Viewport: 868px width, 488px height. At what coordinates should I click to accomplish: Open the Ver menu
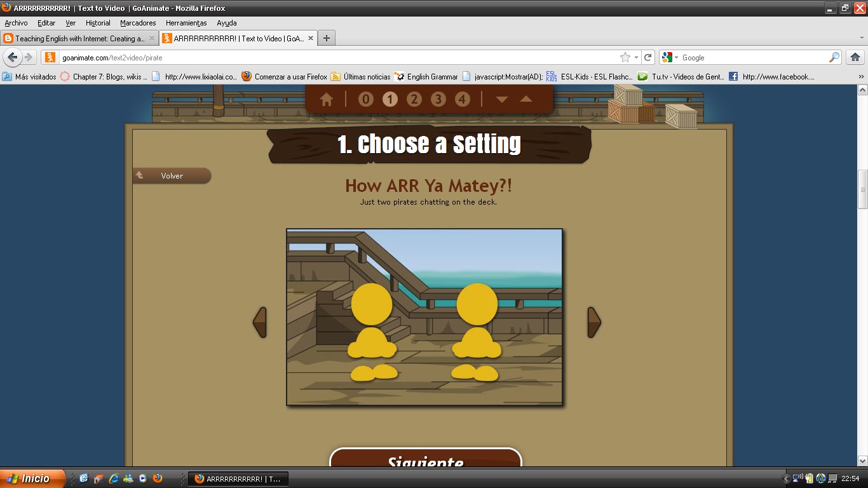(x=71, y=23)
